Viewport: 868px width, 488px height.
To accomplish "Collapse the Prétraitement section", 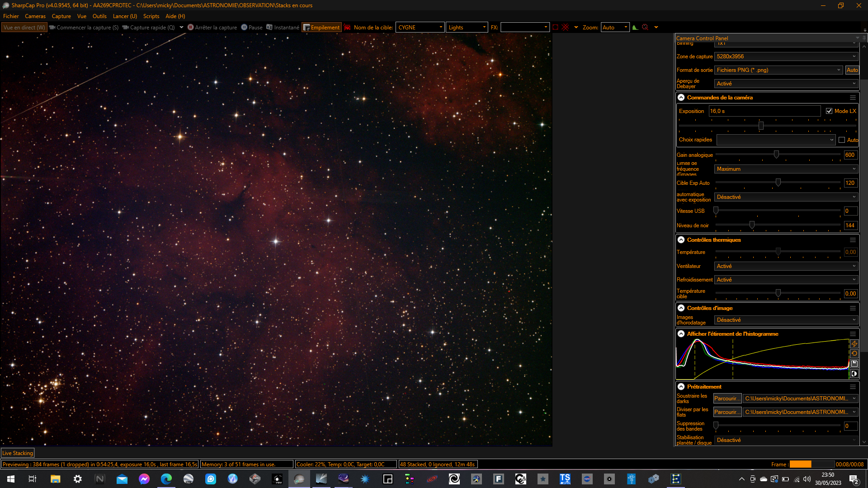I will tap(681, 387).
